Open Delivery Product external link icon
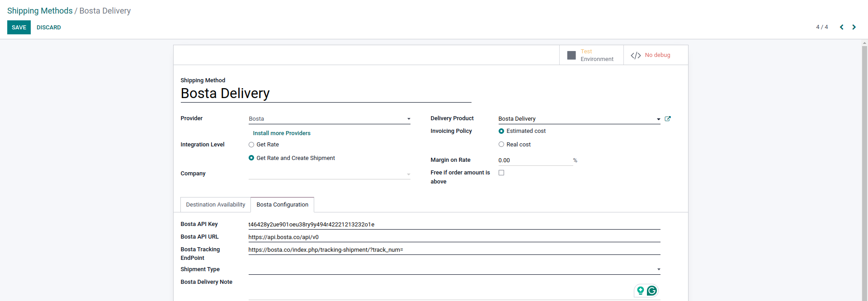The image size is (868, 301). point(668,119)
